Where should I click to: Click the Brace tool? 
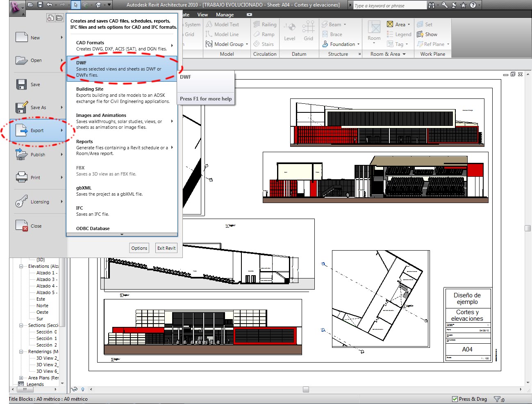tap(332, 34)
